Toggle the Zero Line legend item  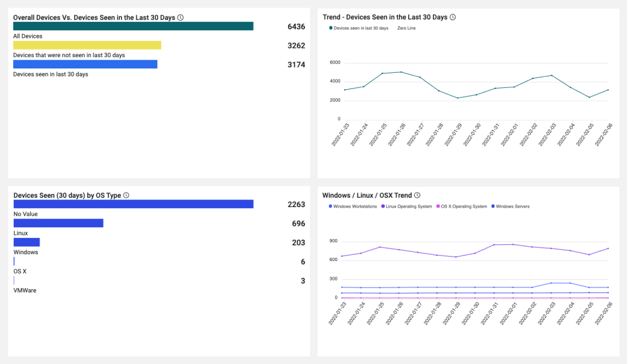pyautogui.click(x=406, y=28)
